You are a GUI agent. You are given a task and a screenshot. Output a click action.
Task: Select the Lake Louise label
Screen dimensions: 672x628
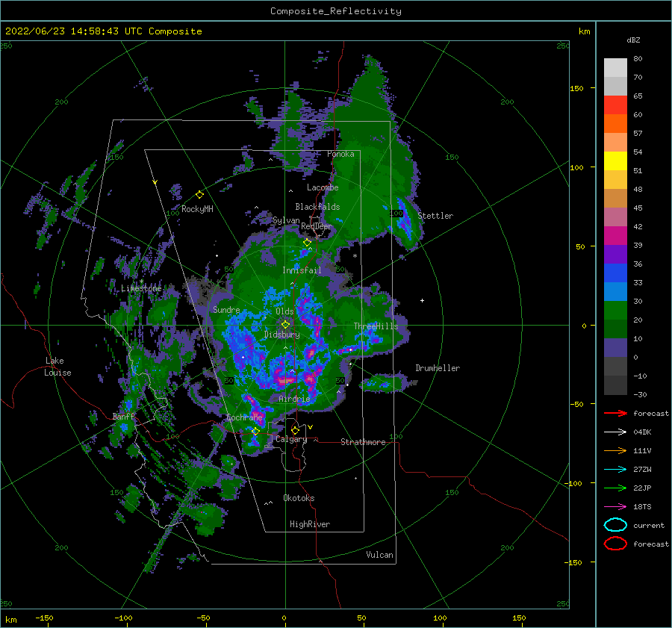coord(57,367)
